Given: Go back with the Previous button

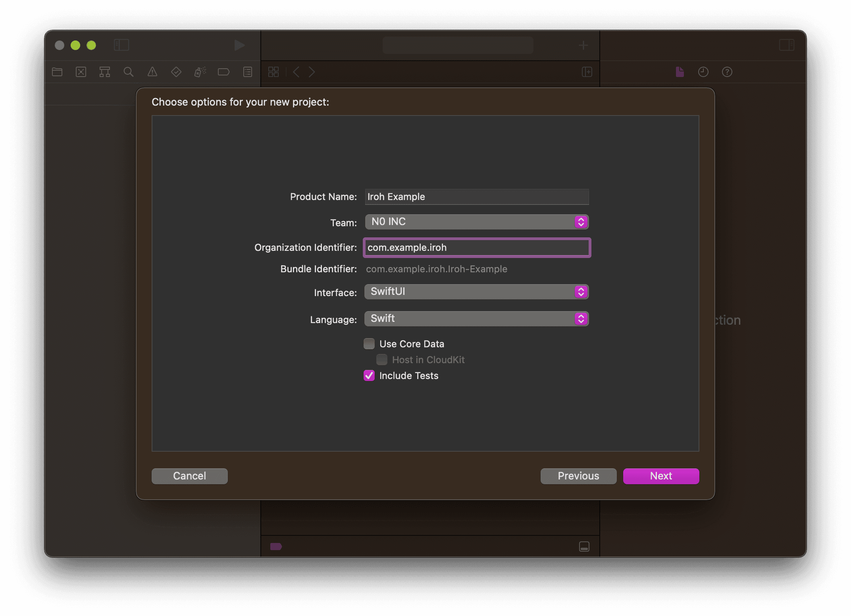Looking at the screenshot, I should click(578, 476).
